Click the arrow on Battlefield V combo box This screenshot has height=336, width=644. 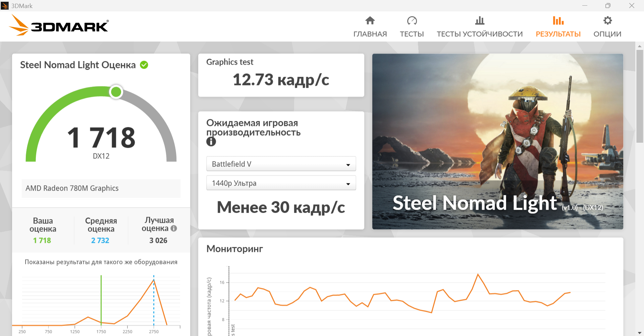(348, 164)
